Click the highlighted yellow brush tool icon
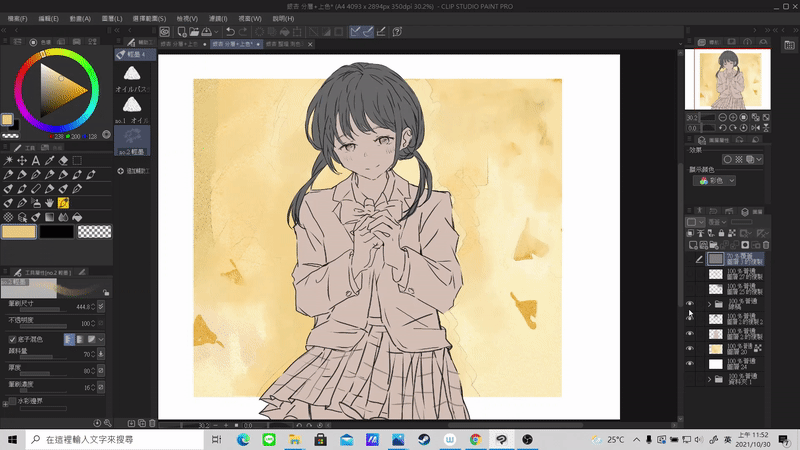 63,203
